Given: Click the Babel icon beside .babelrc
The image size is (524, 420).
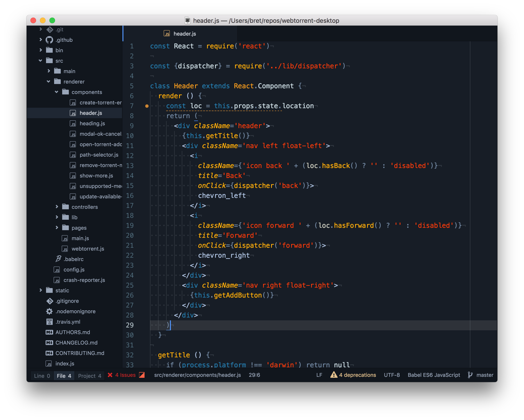Looking at the screenshot, I should 58,259.
